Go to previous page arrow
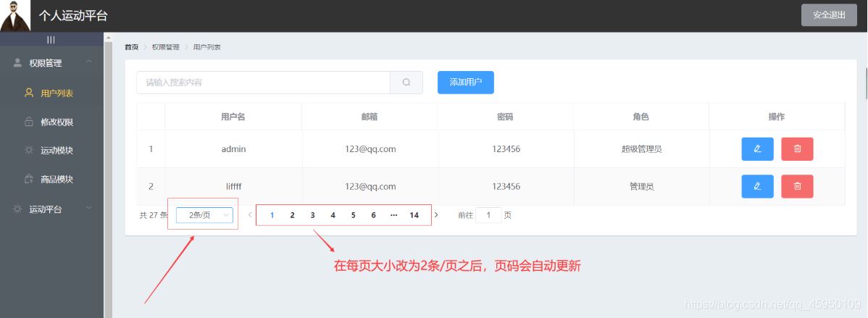This screenshot has height=318, width=868. coord(250,215)
